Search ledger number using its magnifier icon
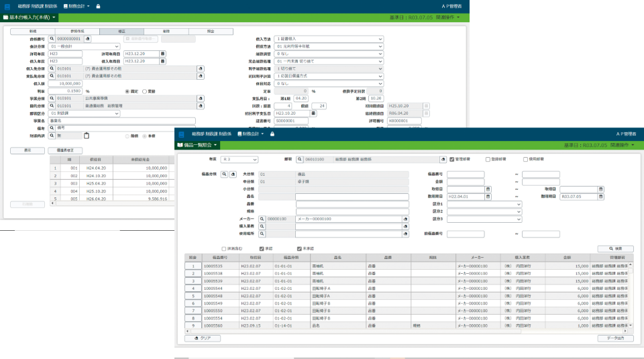 click(52, 39)
